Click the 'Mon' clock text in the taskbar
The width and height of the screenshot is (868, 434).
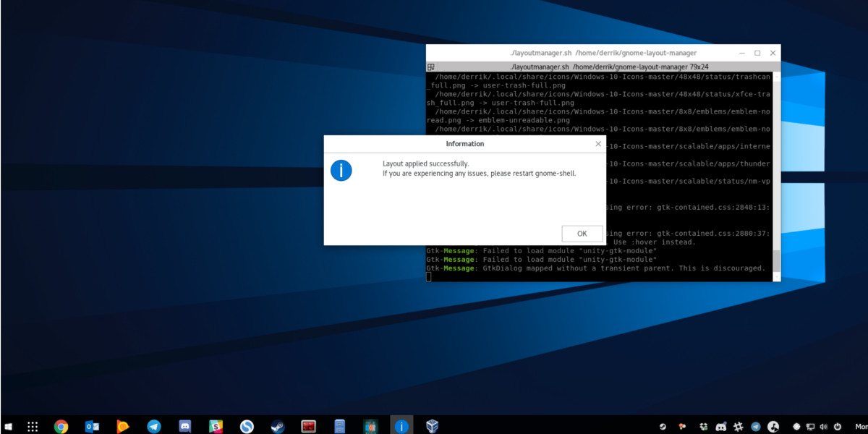pyautogui.click(x=860, y=427)
